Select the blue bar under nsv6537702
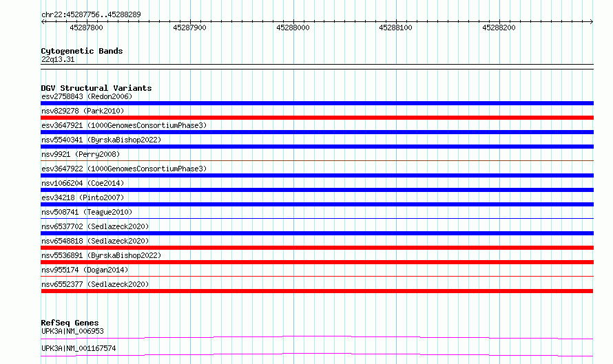Viewport: 613px width, 364px height. [317, 233]
